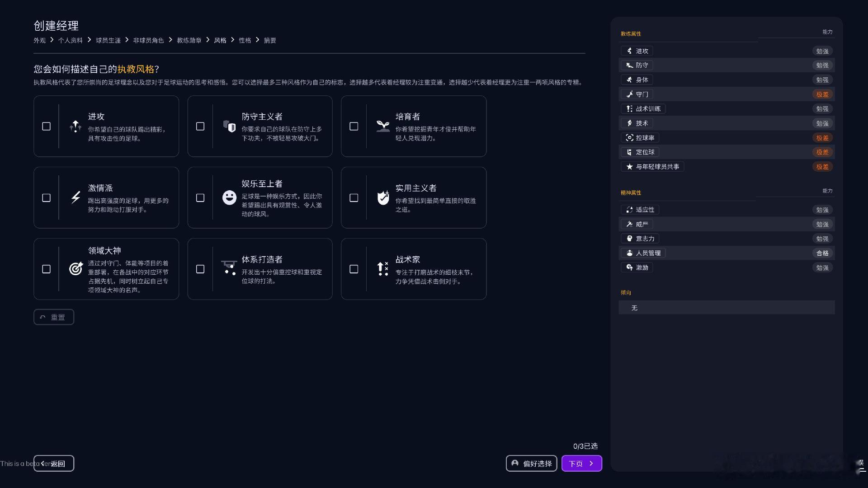
Task: Click the 培育者 sprout icon
Action: coord(383,126)
